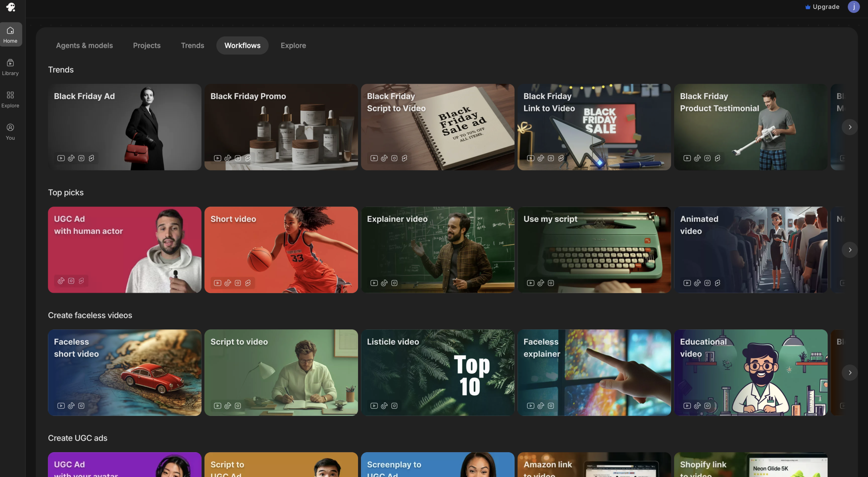
Task: Open the Amazon link to video card
Action: (594, 465)
